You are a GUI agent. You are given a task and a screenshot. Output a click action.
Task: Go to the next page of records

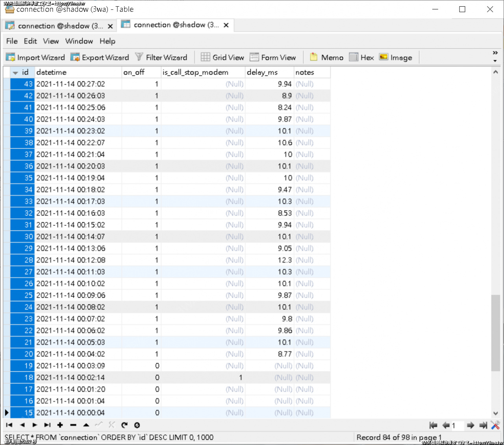tap(471, 425)
